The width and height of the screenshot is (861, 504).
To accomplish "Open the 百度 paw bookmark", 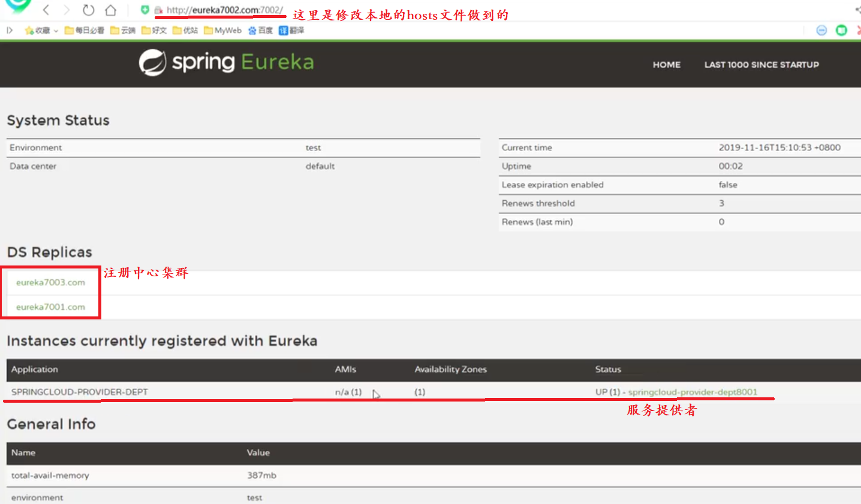I will (x=260, y=30).
